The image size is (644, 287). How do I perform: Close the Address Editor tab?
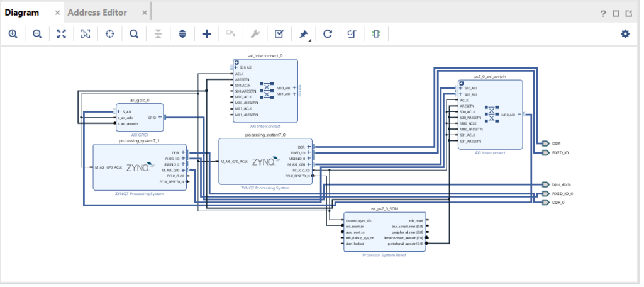(x=144, y=13)
